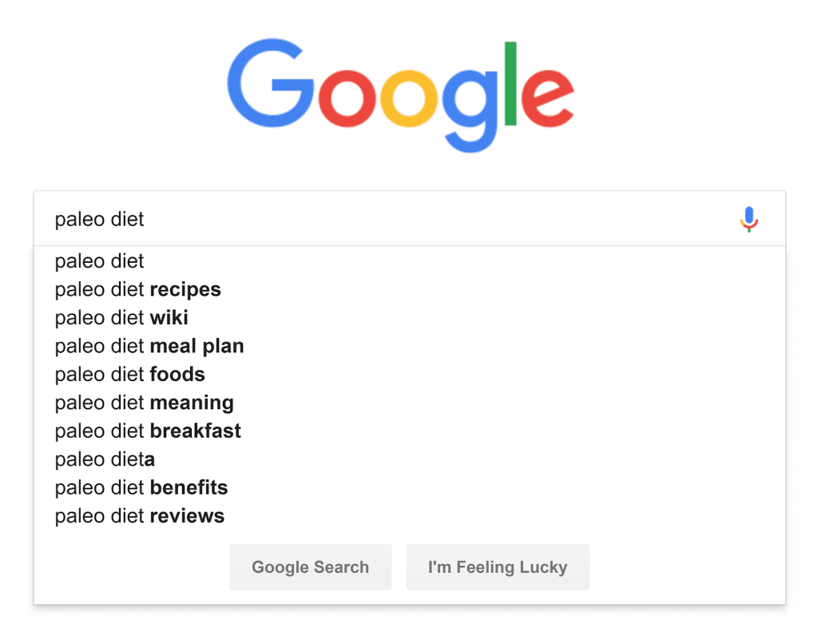Choose the 'paleo diet wiki' suggestion
Image resolution: width=818 pixels, height=644 pixels.
pos(121,317)
